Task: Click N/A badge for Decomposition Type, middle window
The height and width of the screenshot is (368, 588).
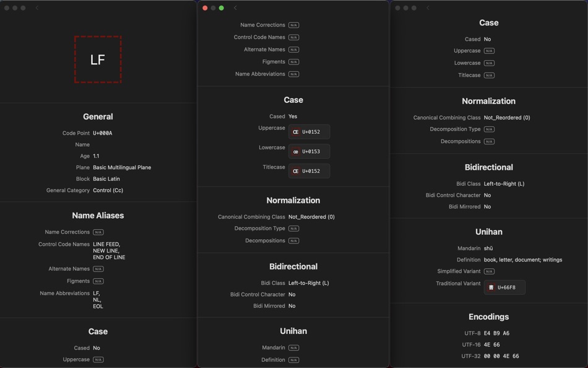Action: click(293, 229)
